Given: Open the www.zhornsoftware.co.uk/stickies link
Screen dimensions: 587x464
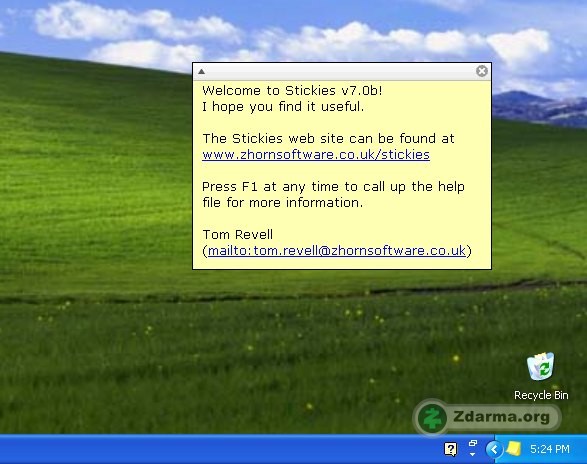Looking at the screenshot, I should pos(316,155).
